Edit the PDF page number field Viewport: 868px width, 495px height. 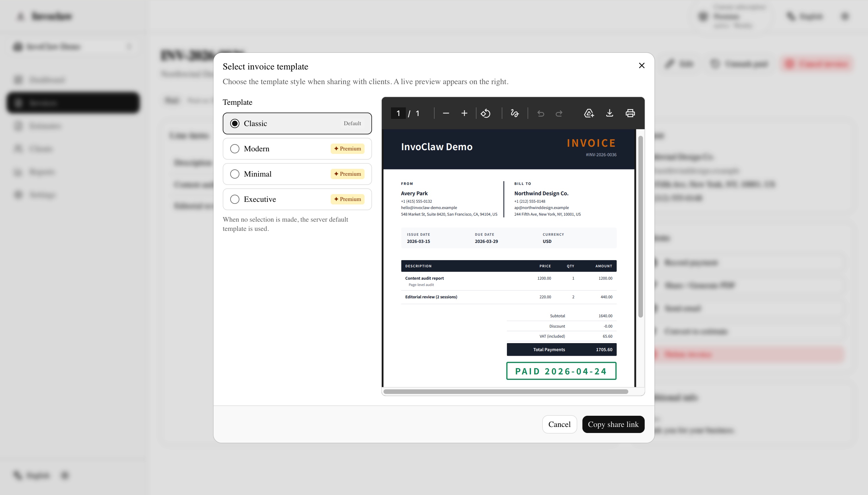(398, 113)
